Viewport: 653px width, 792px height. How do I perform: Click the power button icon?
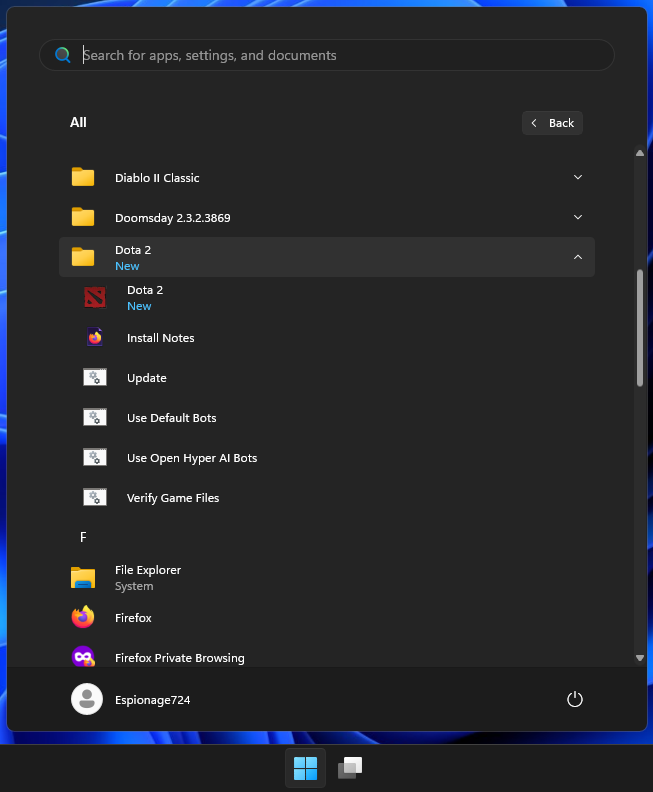click(574, 700)
